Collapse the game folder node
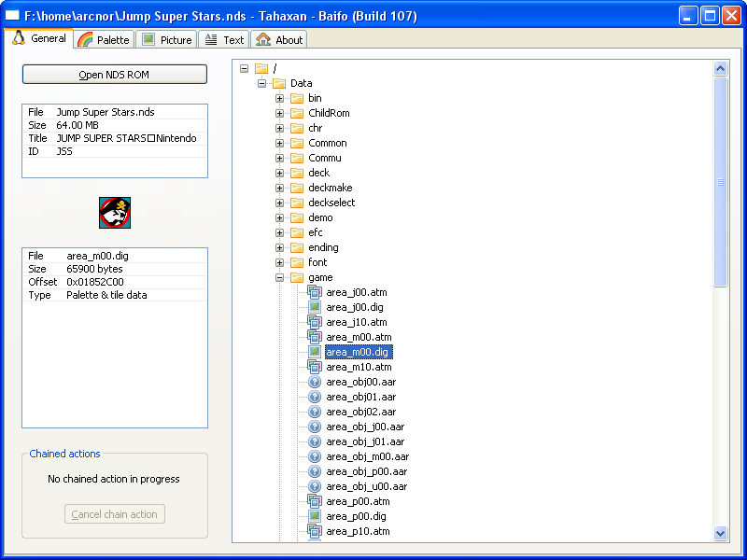The height and width of the screenshot is (560, 747). [x=279, y=277]
